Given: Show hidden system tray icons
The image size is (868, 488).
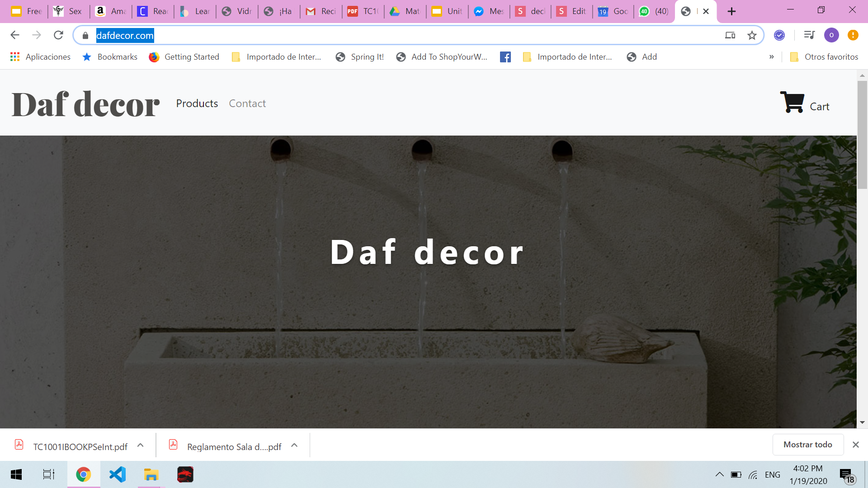Looking at the screenshot, I should [x=719, y=474].
